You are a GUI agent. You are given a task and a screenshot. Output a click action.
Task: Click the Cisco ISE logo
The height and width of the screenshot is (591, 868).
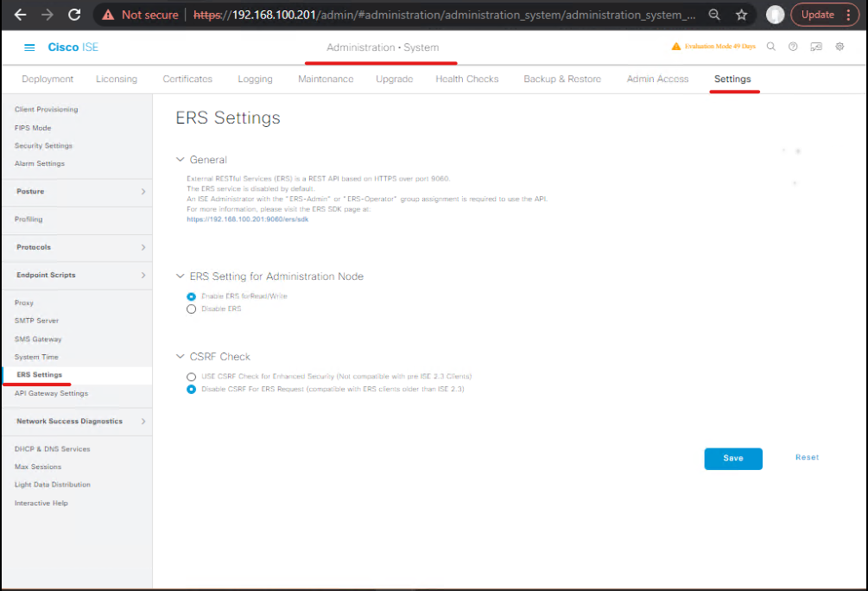click(x=73, y=48)
